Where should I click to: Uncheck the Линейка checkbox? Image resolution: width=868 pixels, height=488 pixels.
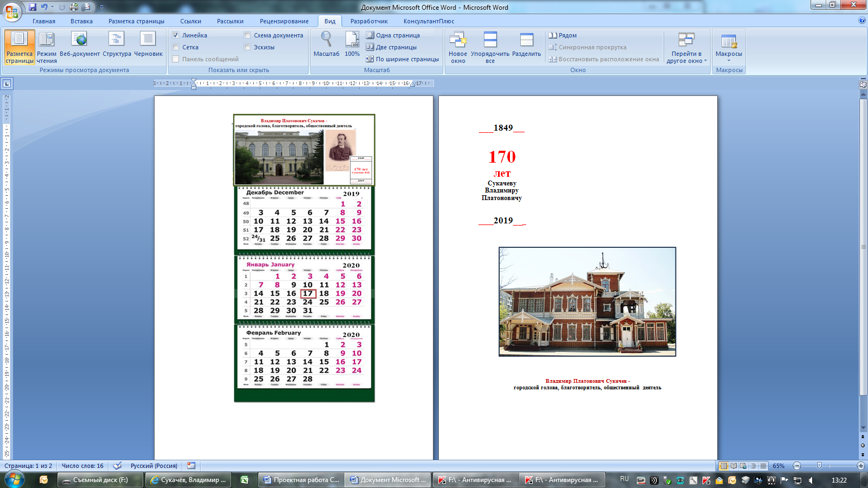point(176,35)
